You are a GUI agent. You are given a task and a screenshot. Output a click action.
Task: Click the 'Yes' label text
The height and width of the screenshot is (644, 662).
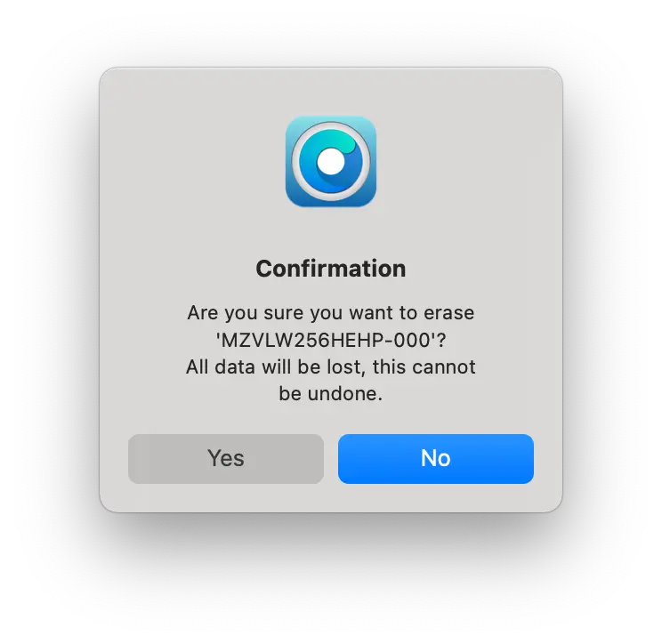point(226,458)
